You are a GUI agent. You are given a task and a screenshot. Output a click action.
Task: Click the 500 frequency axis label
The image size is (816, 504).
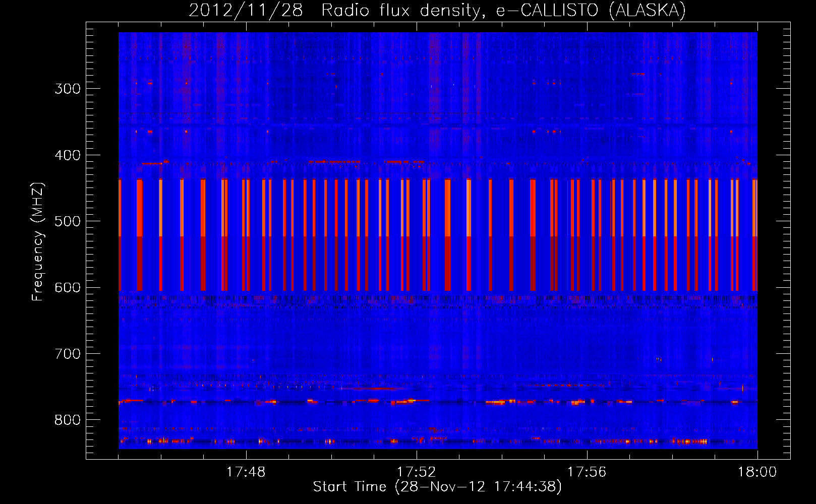click(68, 221)
